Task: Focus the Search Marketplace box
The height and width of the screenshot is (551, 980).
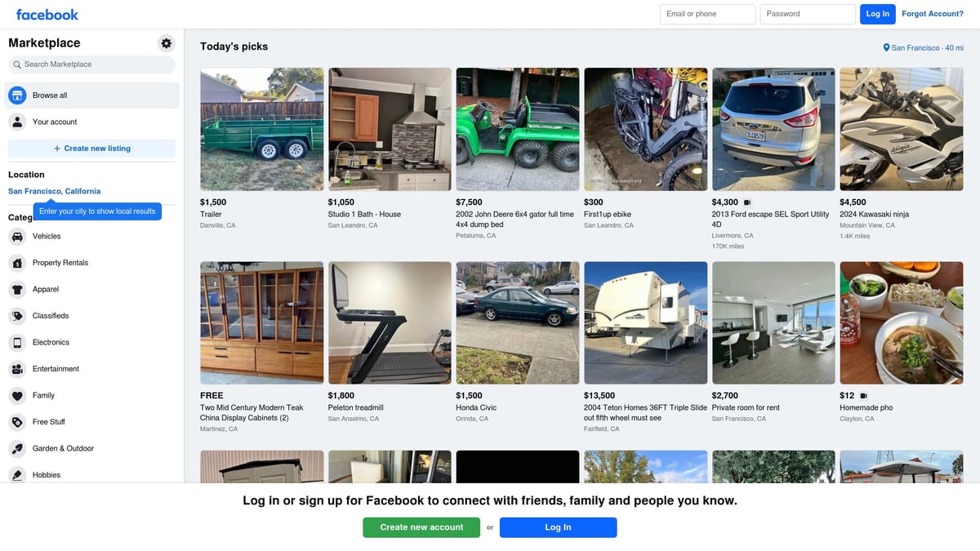Action: (91, 64)
